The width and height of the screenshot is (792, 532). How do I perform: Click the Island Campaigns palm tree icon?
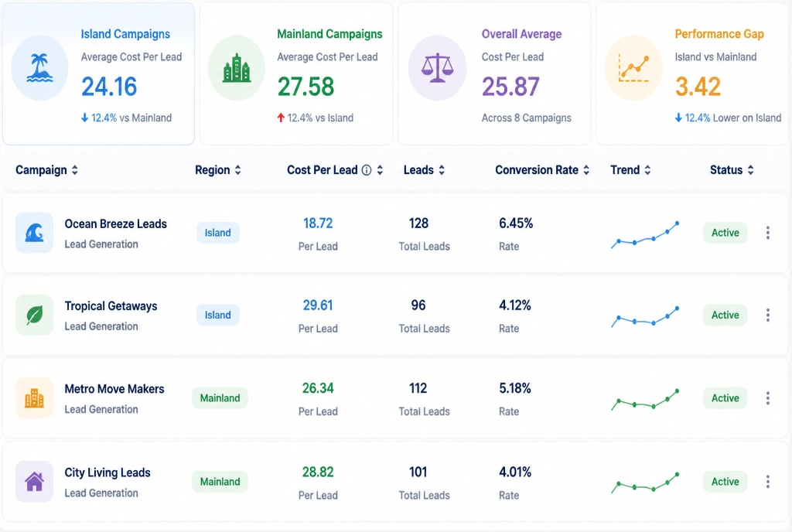tap(39, 67)
